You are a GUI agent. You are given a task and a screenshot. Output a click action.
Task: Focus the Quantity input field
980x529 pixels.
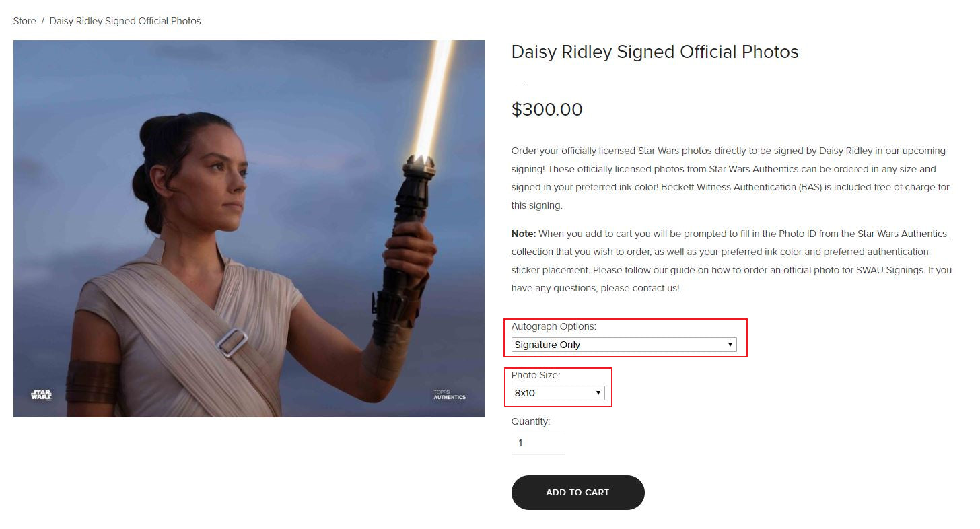pos(538,443)
